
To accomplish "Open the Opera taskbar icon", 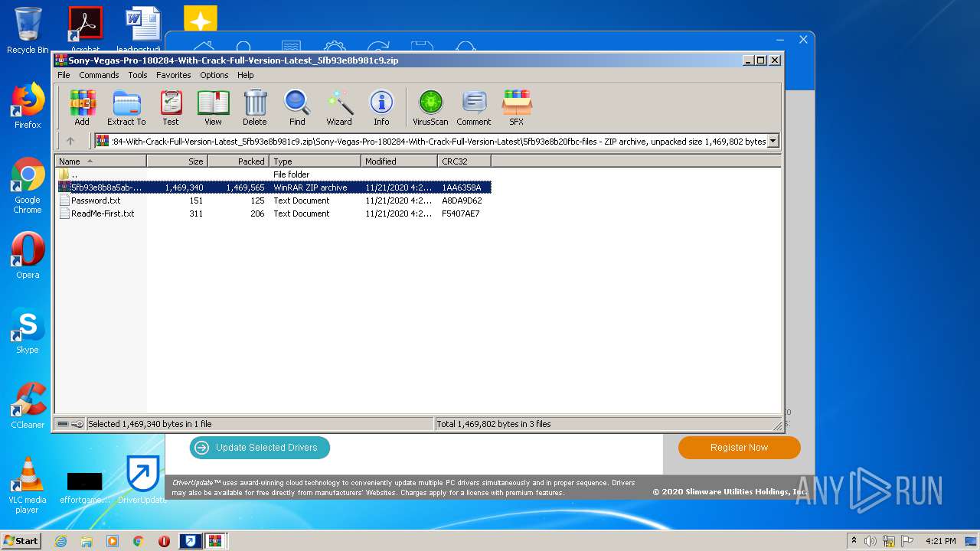I will pyautogui.click(x=164, y=541).
